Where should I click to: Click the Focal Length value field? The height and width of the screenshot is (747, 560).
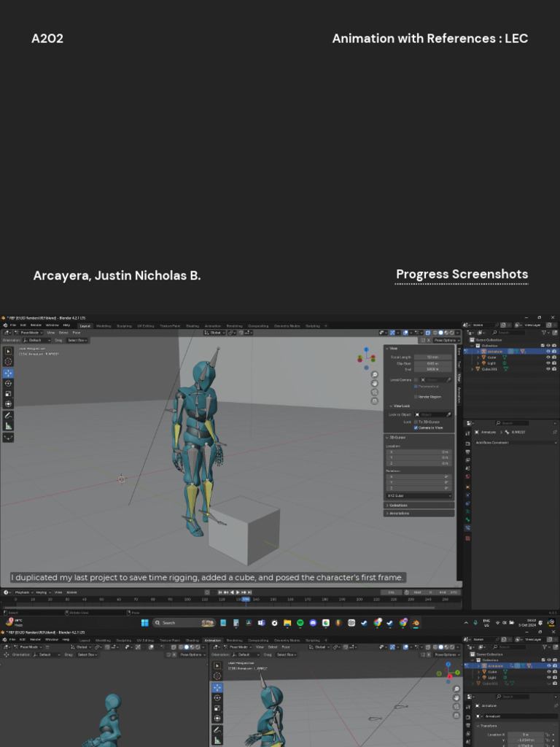coord(433,357)
